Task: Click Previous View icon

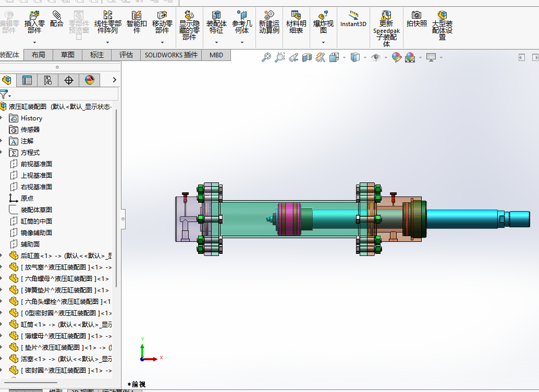Action: (293, 57)
